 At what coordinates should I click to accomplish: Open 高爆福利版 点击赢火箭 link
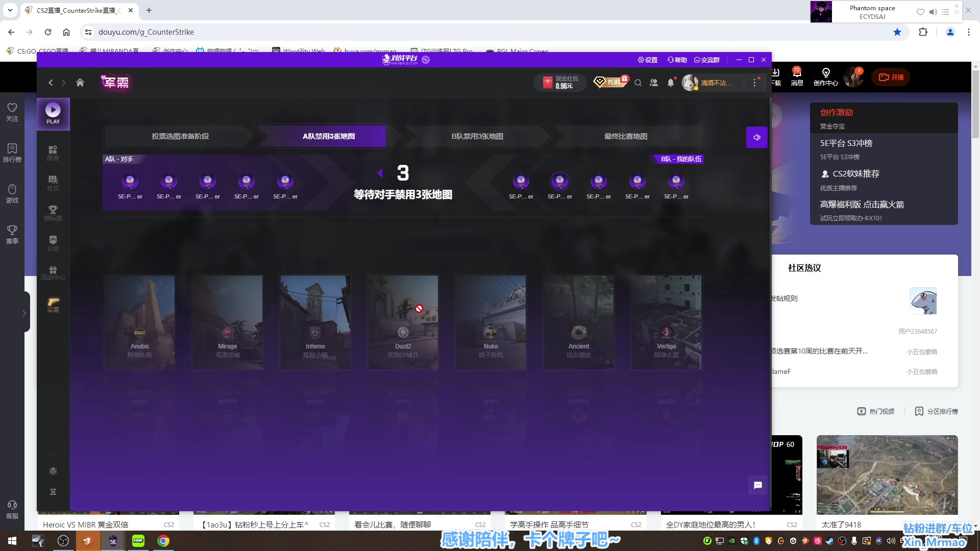point(862,205)
